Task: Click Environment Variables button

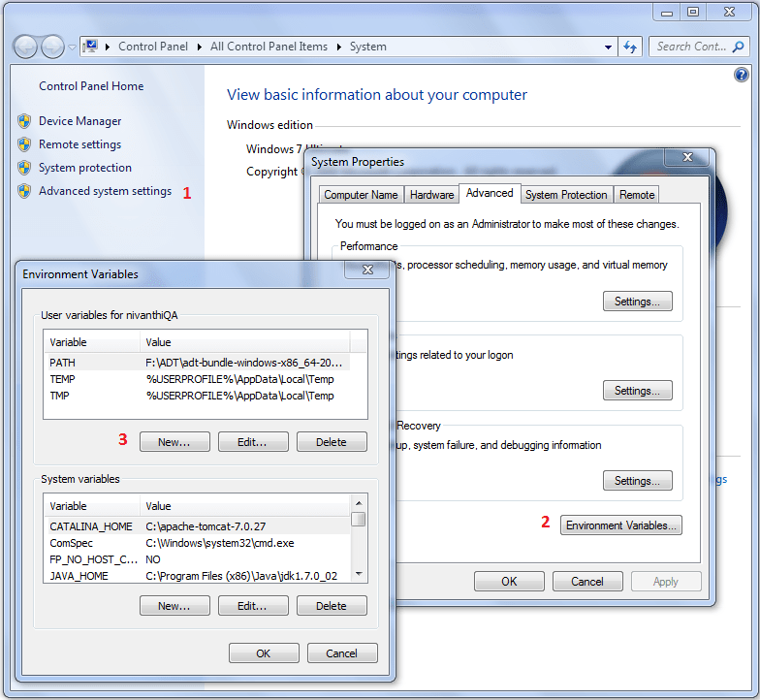Action: 620,525
